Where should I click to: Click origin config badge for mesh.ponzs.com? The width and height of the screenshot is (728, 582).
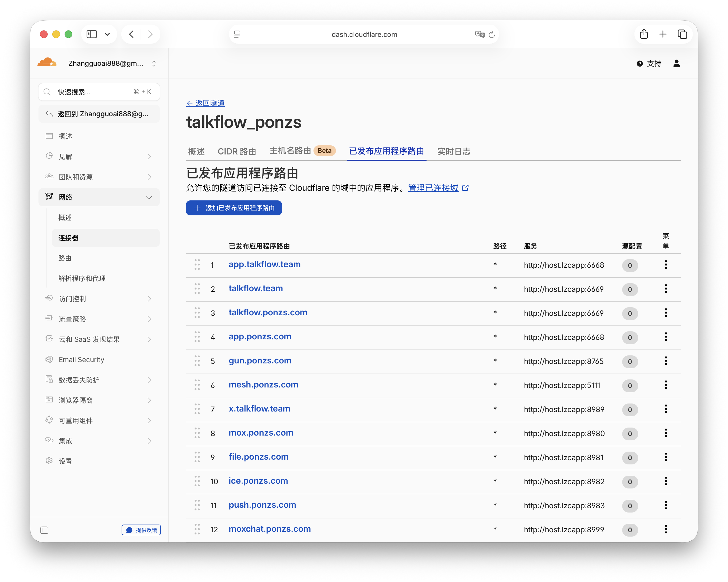coord(630,386)
